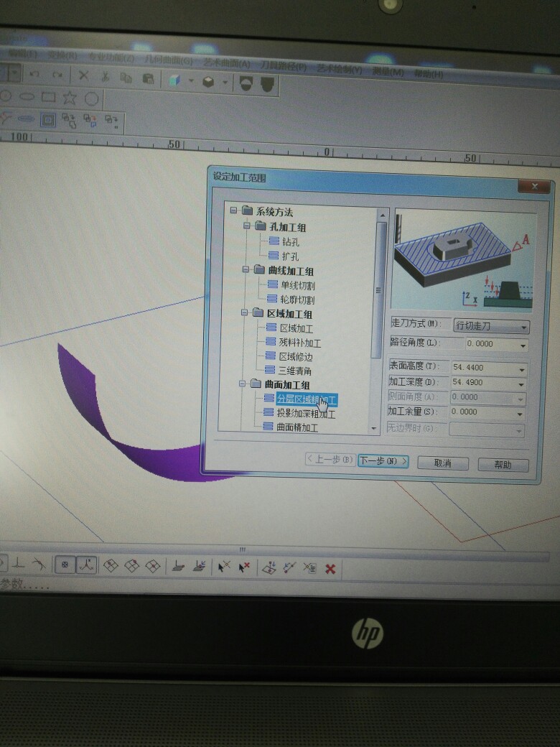Select the polygon tool after the star
560x747 pixels.
click(91, 99)
